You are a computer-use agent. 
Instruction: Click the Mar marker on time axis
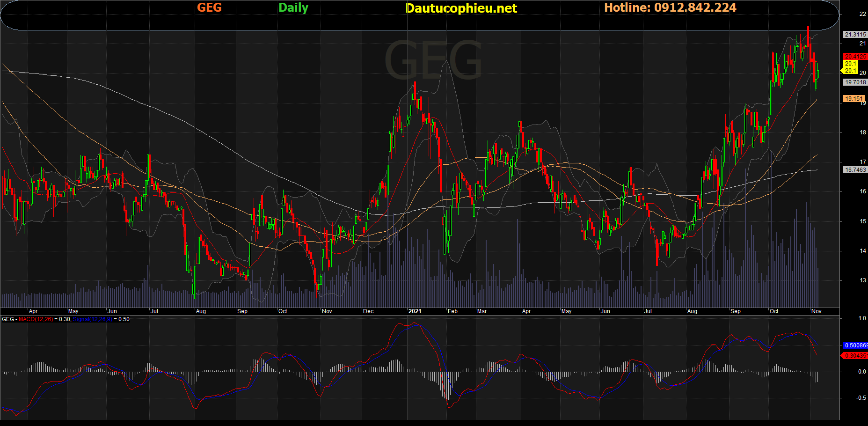tap(481, 311)
